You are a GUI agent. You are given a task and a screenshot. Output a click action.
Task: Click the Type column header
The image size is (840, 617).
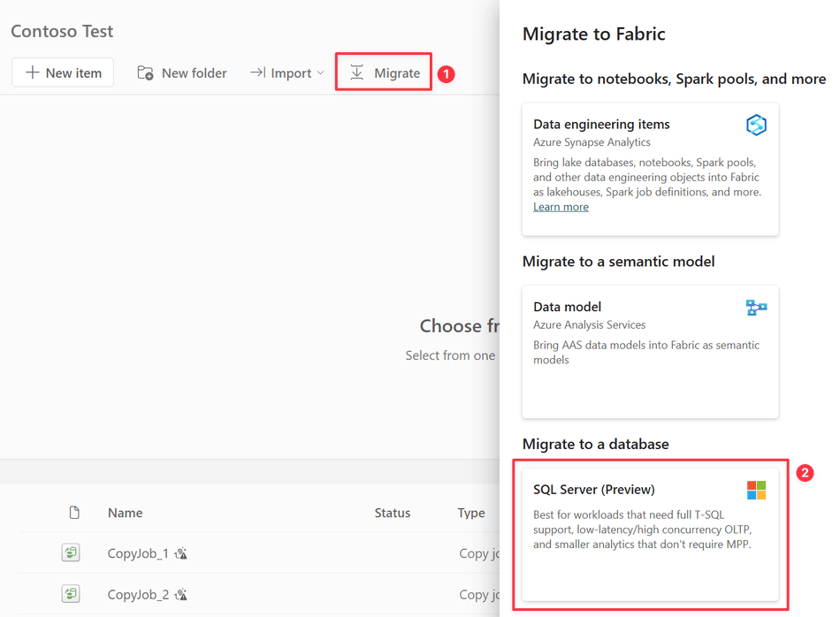point(470,513)
